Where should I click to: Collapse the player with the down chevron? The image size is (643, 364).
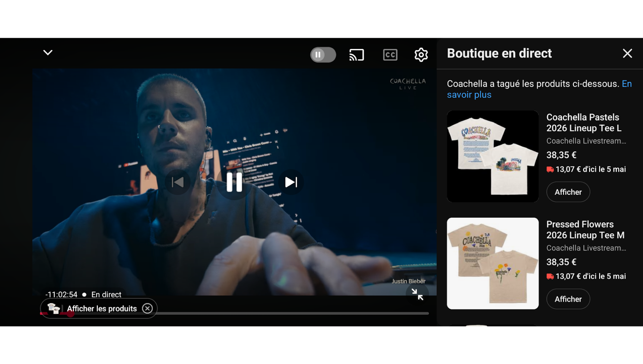[48, 53]
